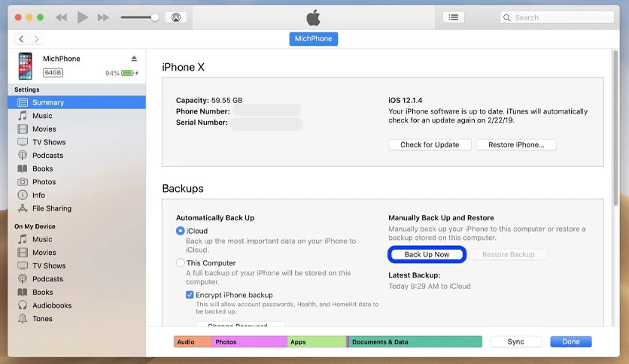Open File Sharing in the sidebar
The height and width of the screenshot is (364, 629).
[x=77, y=208]
